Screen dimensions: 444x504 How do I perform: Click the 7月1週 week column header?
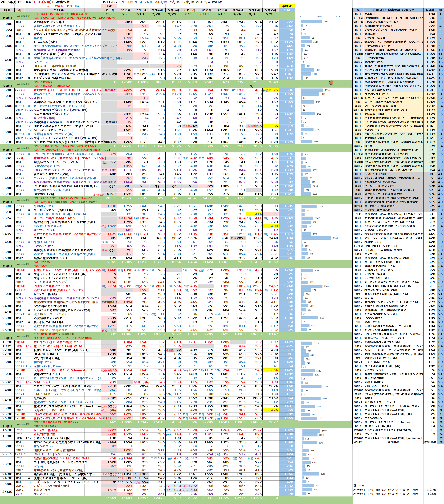[x=109, y=10]
